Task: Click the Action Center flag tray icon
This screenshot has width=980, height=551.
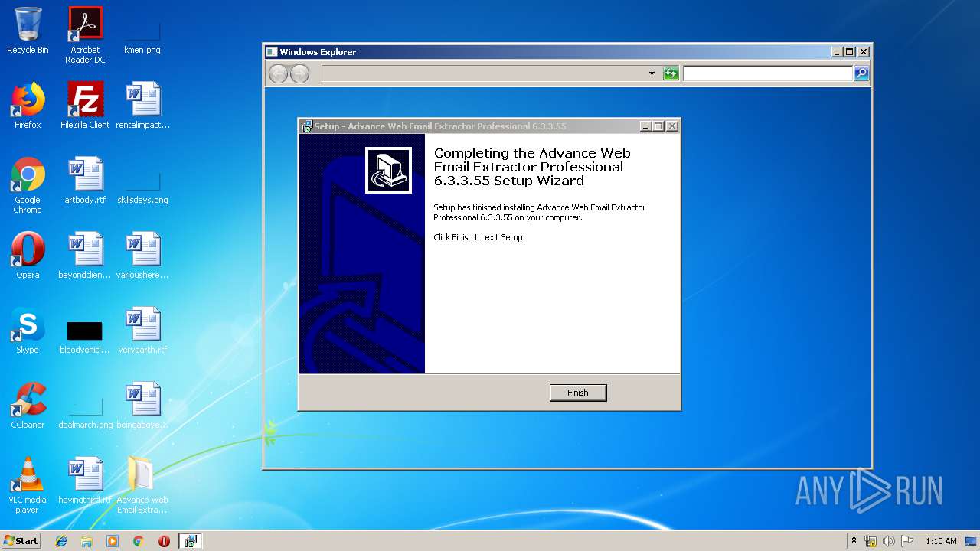Action: 907,541
